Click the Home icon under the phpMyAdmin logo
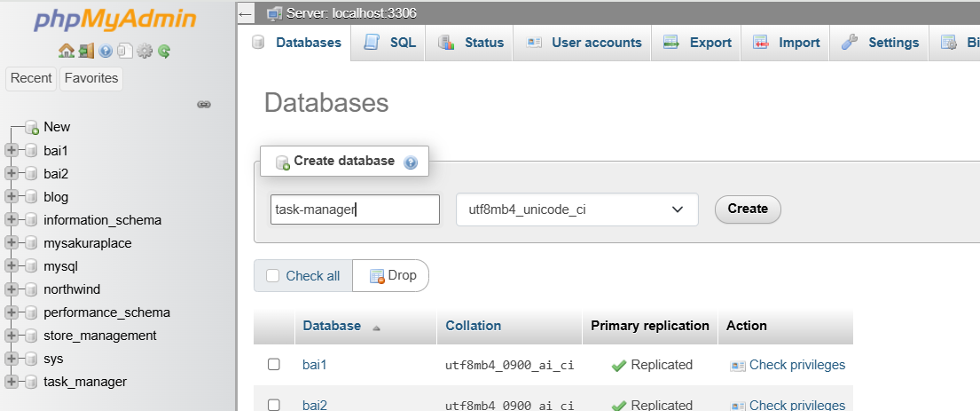This screenshot has width=980, height=411. (x=66, y=51)
